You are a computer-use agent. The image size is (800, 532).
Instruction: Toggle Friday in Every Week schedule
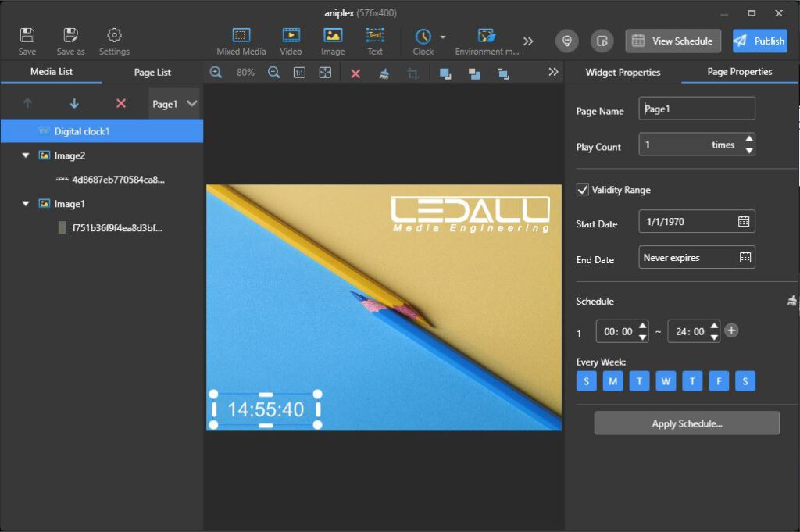719,381
